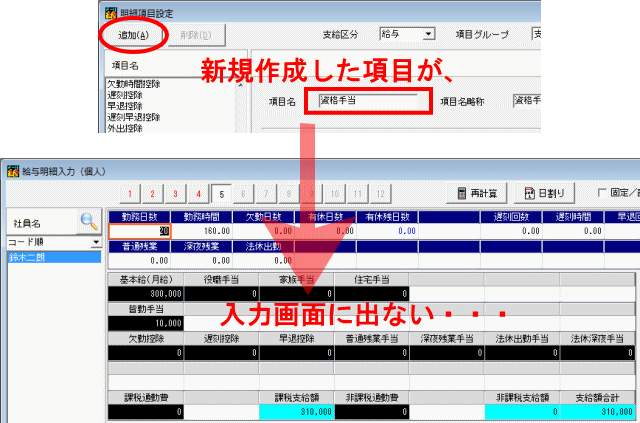Select 早退控除 in the item list
Image resolution: width=640 pixels, height=423 pixels.
[x=124, y=106]
